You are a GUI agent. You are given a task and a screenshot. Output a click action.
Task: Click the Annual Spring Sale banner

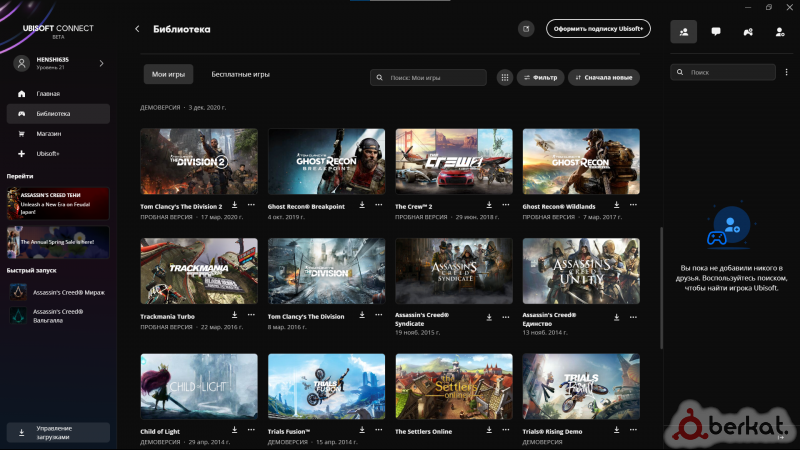(x=58, y=242)
